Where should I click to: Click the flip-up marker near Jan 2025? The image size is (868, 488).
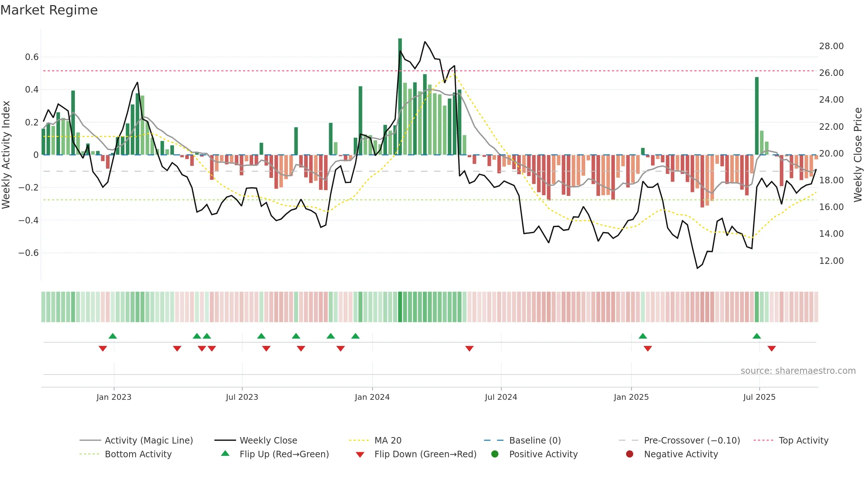click(643, 336)
